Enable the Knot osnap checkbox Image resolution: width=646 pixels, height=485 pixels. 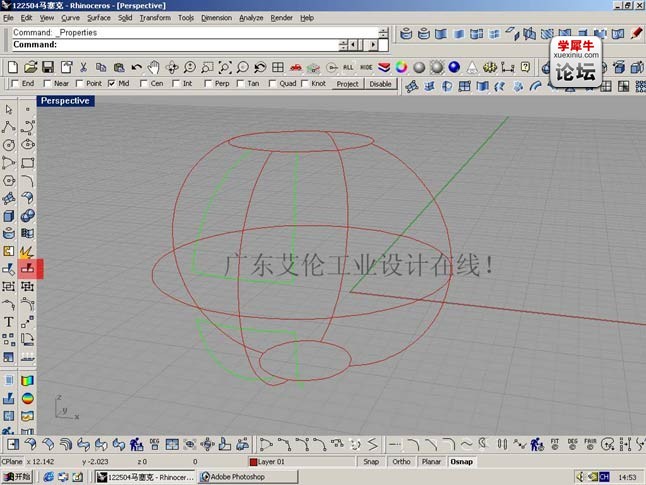(304, 84)
